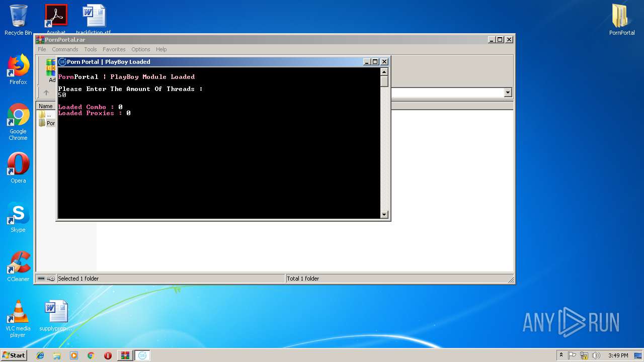
Task: Open Action Center flag tray icon
Action: click(572, 355)
